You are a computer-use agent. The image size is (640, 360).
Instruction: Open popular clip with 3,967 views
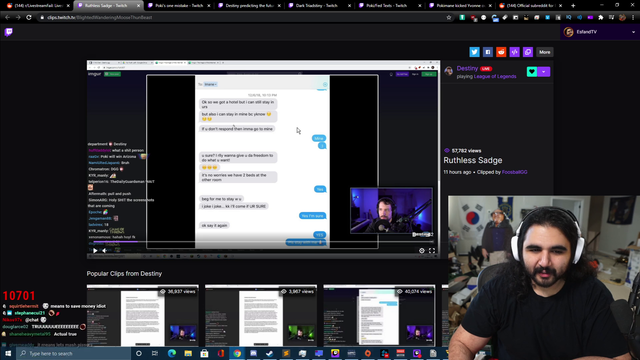(261, 315)
